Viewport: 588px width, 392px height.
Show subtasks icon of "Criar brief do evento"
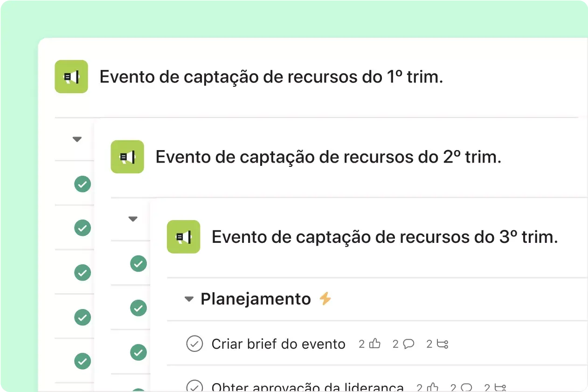point(443,344)
